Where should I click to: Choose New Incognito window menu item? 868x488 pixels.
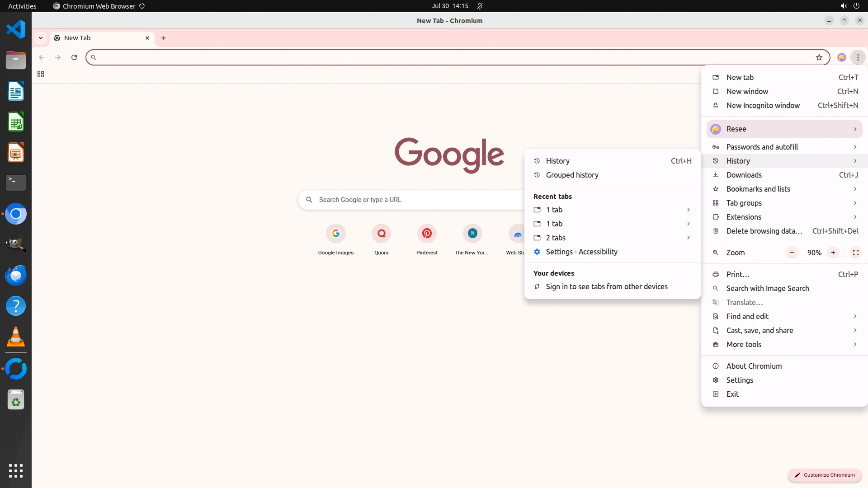coord(763,105)
